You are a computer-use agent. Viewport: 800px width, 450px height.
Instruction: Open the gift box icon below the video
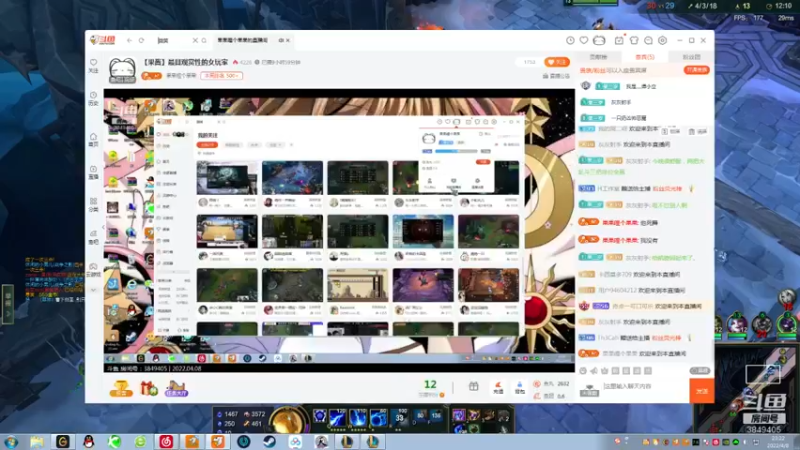point(149,389)
